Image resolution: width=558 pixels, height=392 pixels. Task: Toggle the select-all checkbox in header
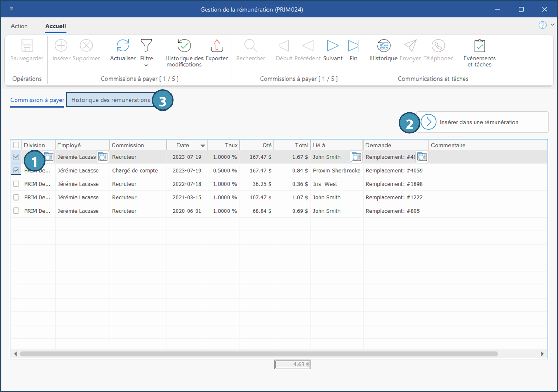(16, 145)
